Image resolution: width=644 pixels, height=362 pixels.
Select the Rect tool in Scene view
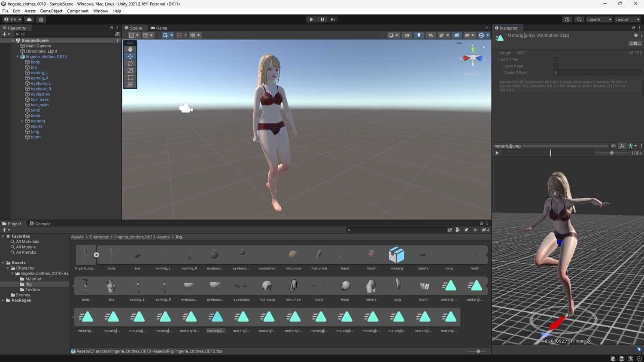pos(130,78)
